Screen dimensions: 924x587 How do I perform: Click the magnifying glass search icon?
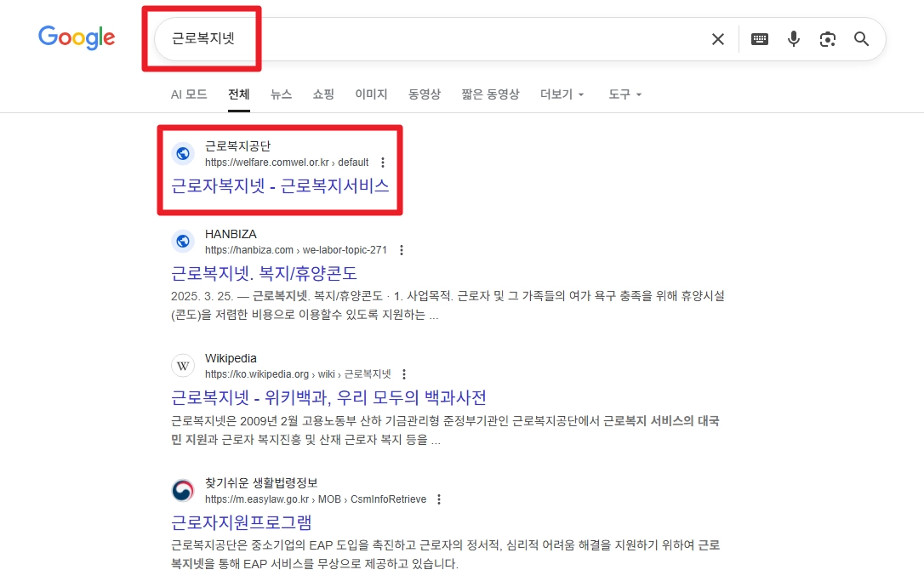[861, 38]
